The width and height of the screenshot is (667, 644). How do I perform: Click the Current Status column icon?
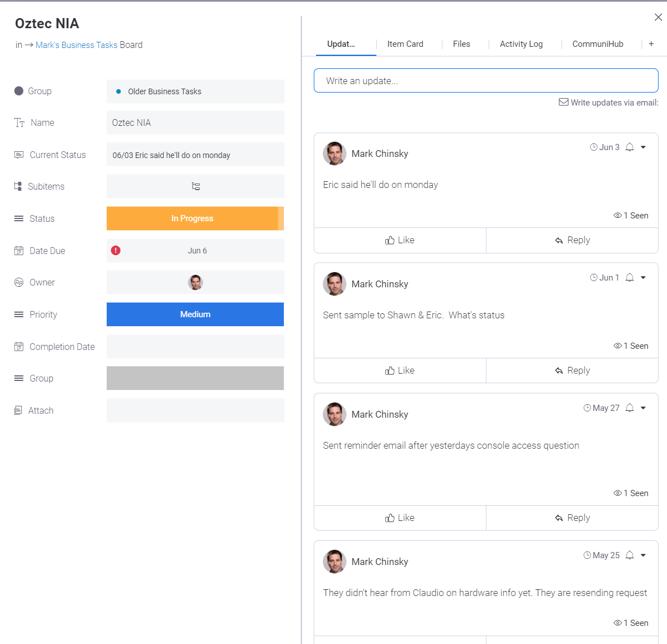(x=19, y=155)
